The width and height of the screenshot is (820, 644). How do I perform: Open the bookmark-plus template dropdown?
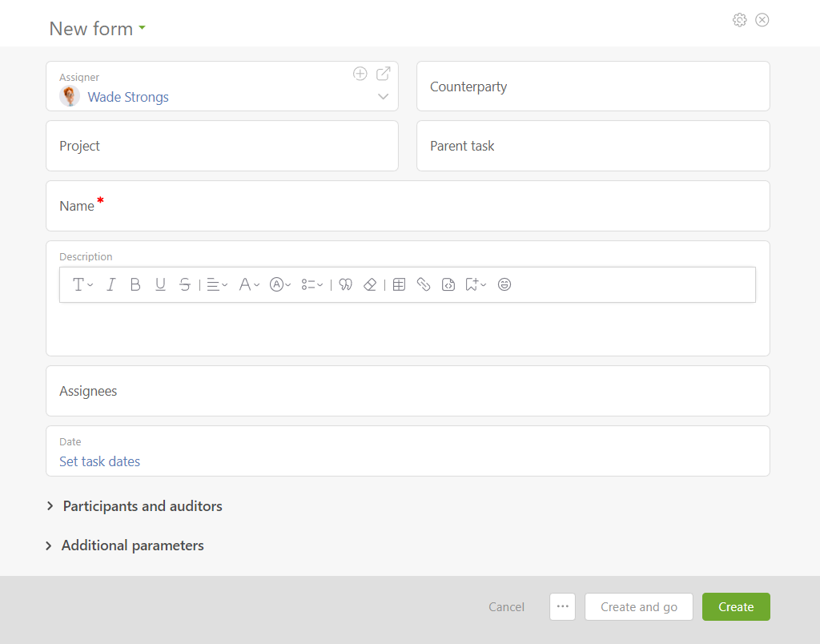[x=476, y=284]
